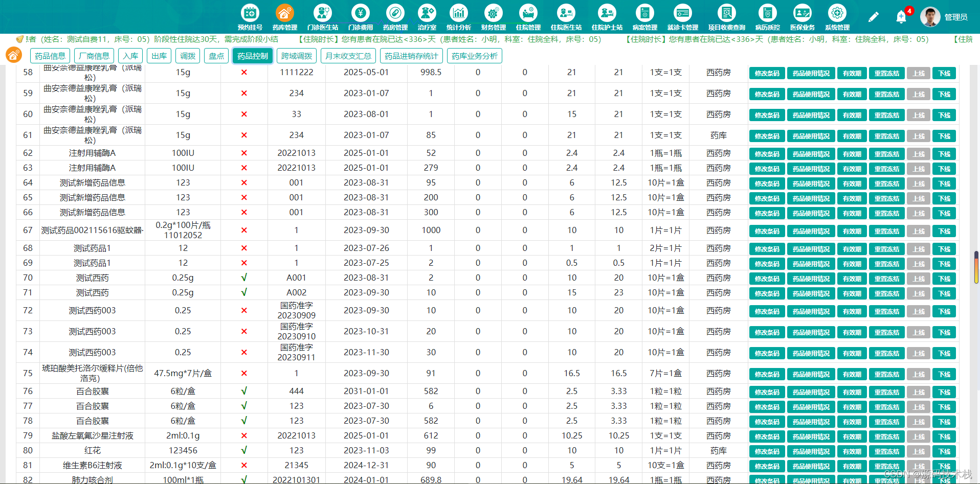Click the pencil edit icon in header
The height and width of the screenshot is (484, 980).
(x=874, y=17)
